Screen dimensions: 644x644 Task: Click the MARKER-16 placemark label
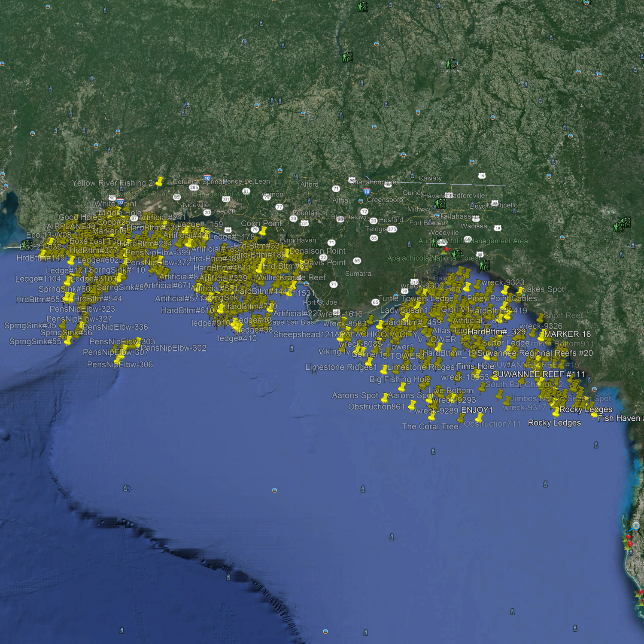567,334
